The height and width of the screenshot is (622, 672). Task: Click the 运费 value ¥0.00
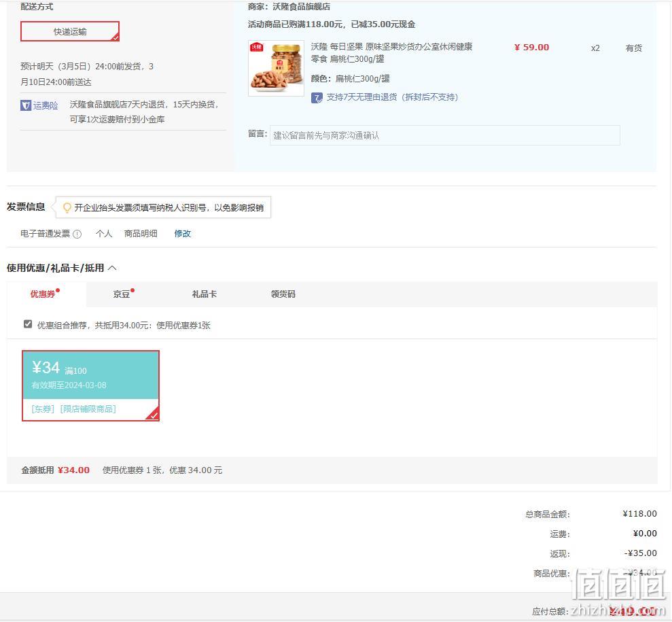tap(645, 533)
